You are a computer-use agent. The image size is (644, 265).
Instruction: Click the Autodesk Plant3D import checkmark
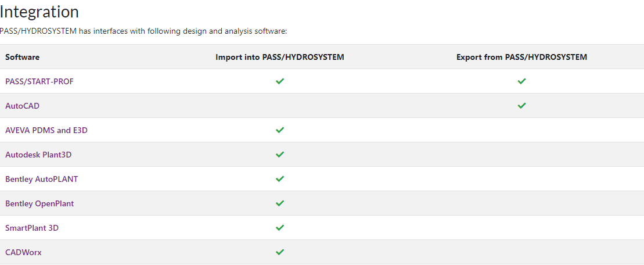(280, 155)
